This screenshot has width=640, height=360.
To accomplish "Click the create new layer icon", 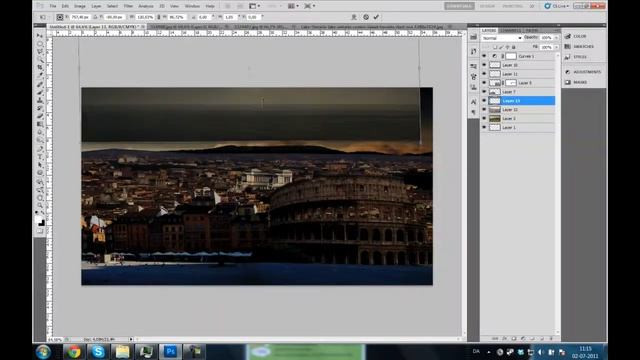I will [542, 338].
